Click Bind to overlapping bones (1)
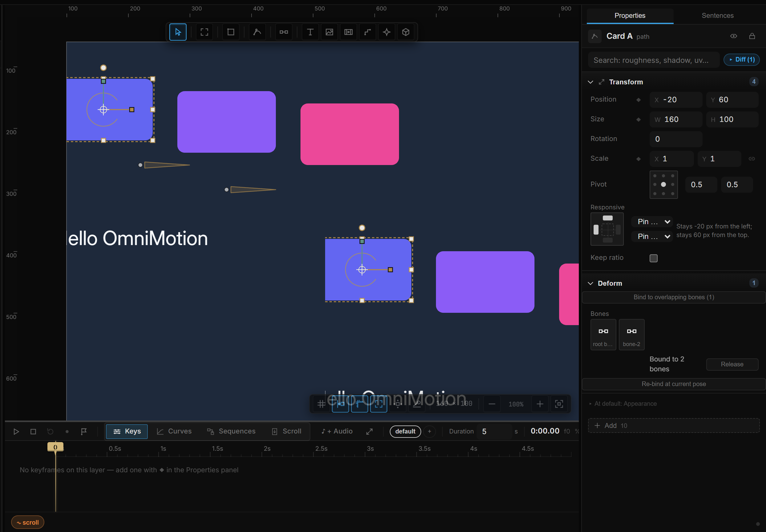 [674, 297]
